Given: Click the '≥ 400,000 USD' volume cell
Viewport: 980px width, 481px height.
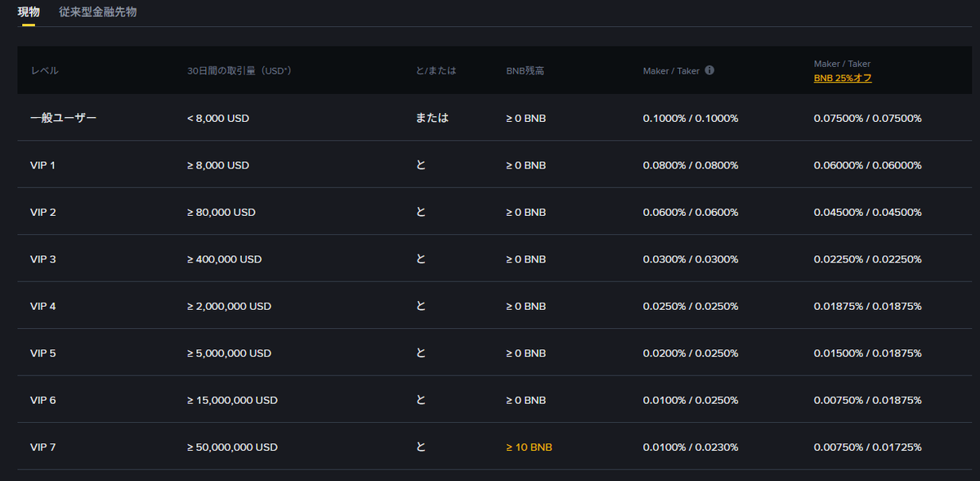Looking at the screenshot, I should tap(225, 259).
